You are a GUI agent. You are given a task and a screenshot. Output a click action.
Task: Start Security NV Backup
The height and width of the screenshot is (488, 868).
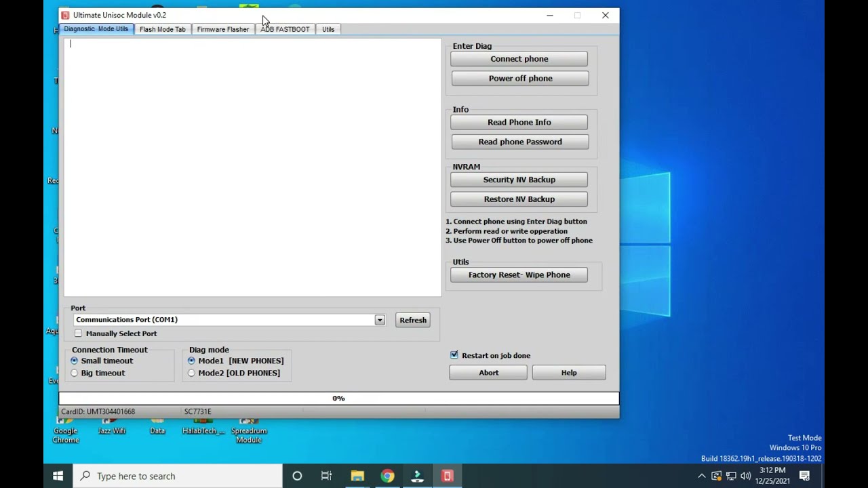coord(519,180)
